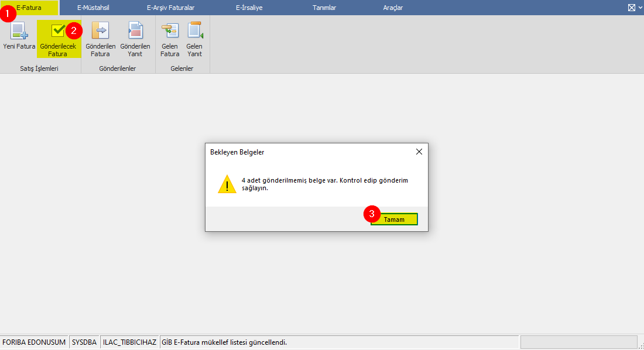The image size is (644, 350).
Task: Select the E-İrsaliye tab
Action: pos(245,8)
